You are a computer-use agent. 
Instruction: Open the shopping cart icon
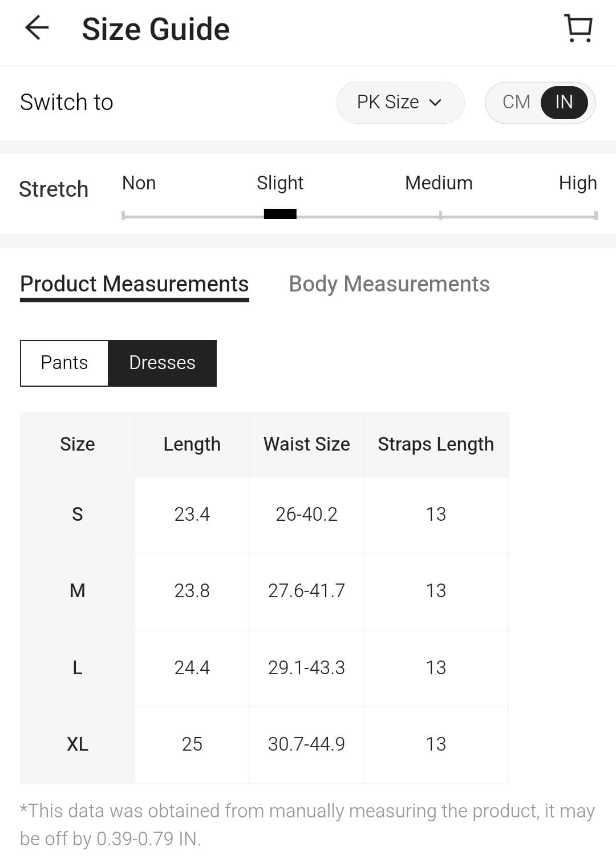click(578, 28)
